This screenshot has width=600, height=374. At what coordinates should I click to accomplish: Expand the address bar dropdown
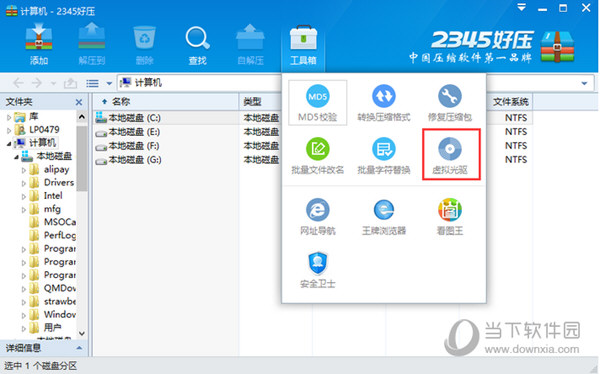tap(584, 83)
